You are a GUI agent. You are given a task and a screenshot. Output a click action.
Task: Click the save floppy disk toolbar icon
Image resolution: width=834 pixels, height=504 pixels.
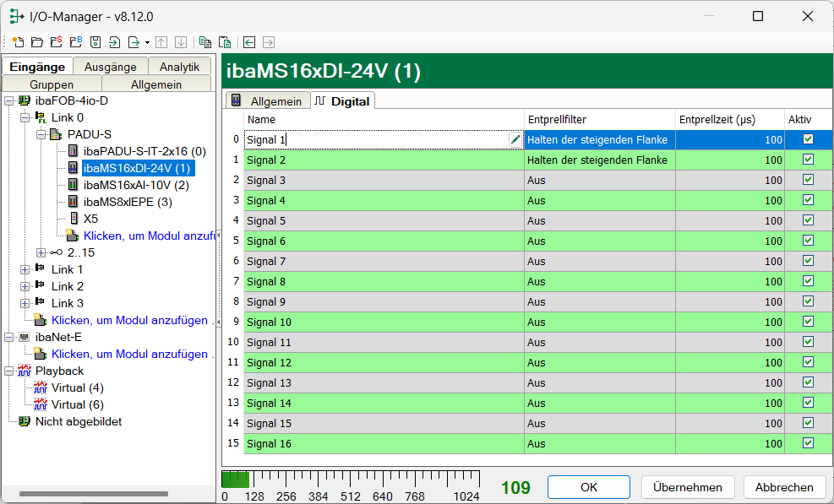[95, 41]
